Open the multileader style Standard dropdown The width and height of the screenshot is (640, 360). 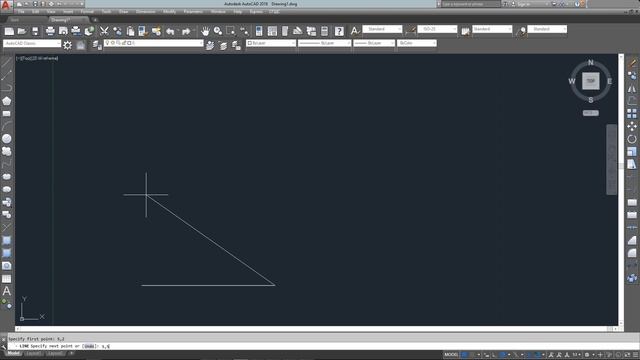[547, 29]
